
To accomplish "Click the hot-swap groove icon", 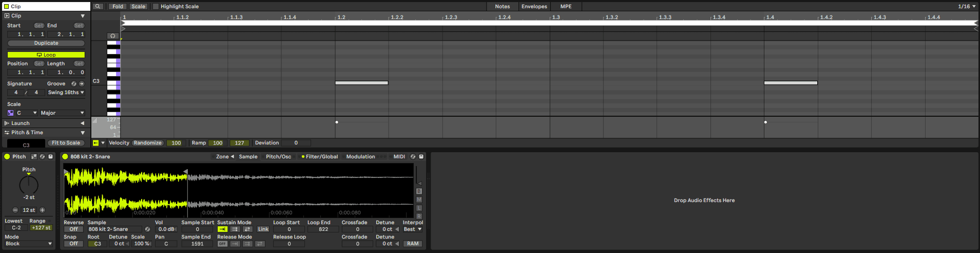I will point(74,84).
